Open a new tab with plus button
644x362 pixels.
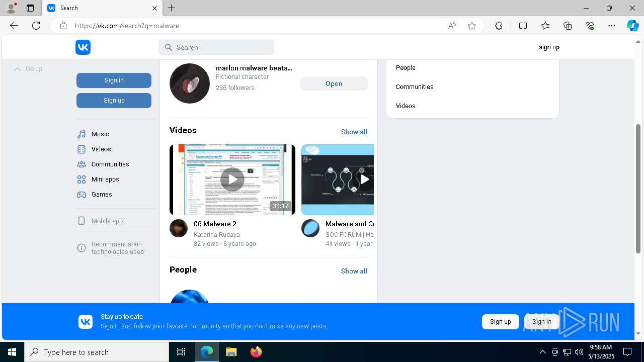(172, 8)
